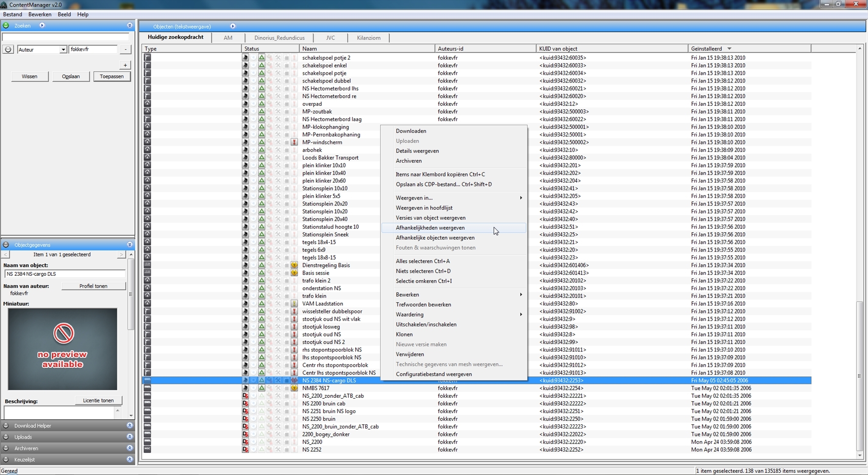Click the Objectgegevens panel status icon
868x475 pixels.
[x=6, y=245]
